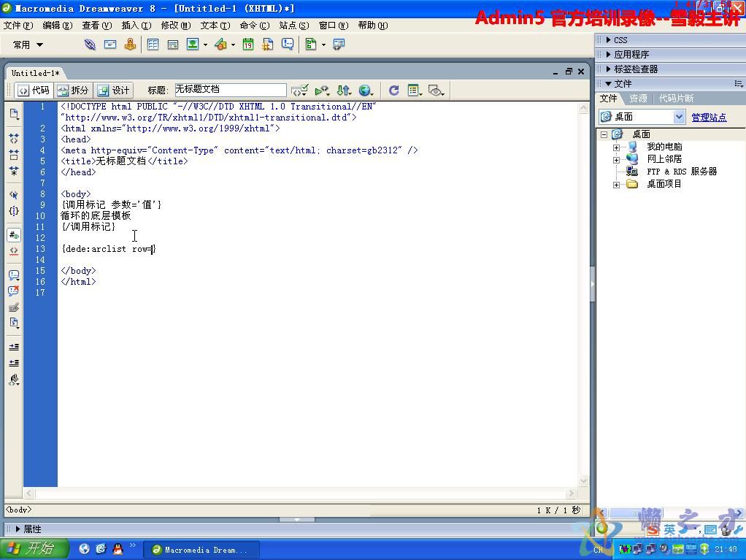Switch to 拆分 split view
This screenshot has height=560, width=746.
pos(73,91)
